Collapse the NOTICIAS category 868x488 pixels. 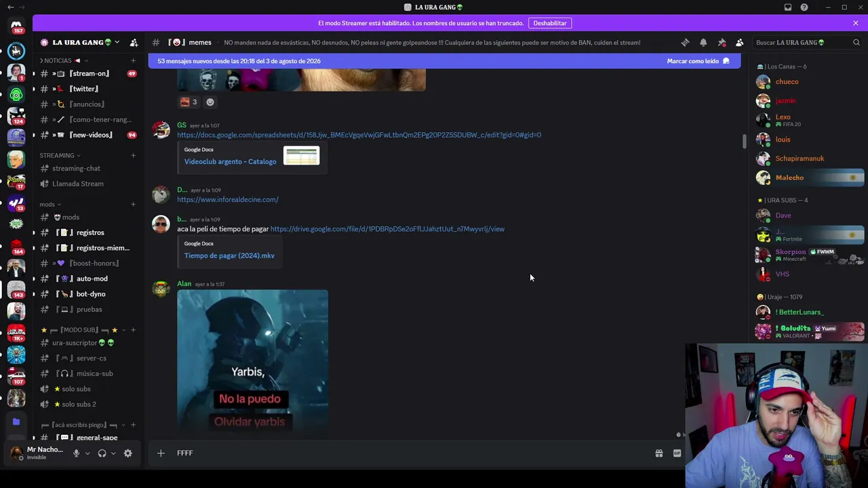[x=64, y=60]
